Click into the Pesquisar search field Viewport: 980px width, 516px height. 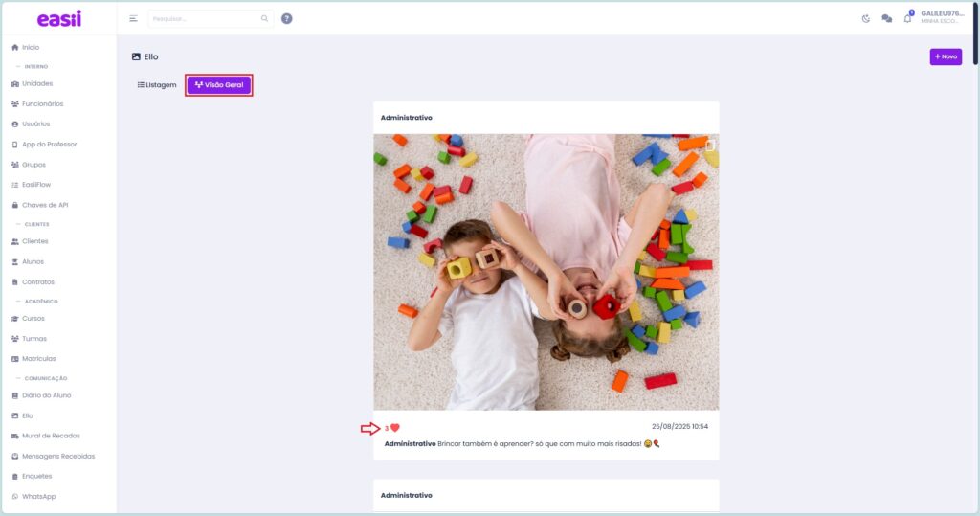point(203,18)
